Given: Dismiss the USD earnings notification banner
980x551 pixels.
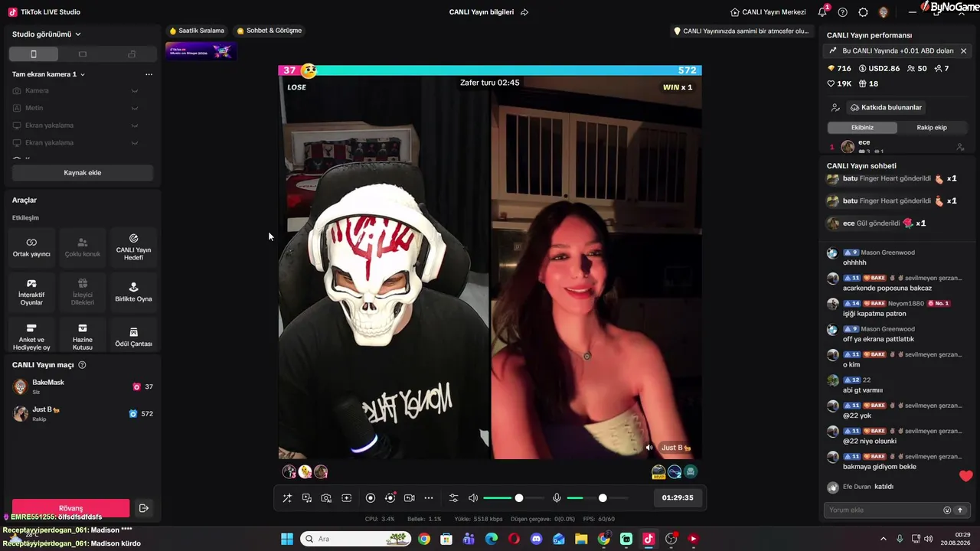Looking at the screenshot, I should tap(963, 51).
